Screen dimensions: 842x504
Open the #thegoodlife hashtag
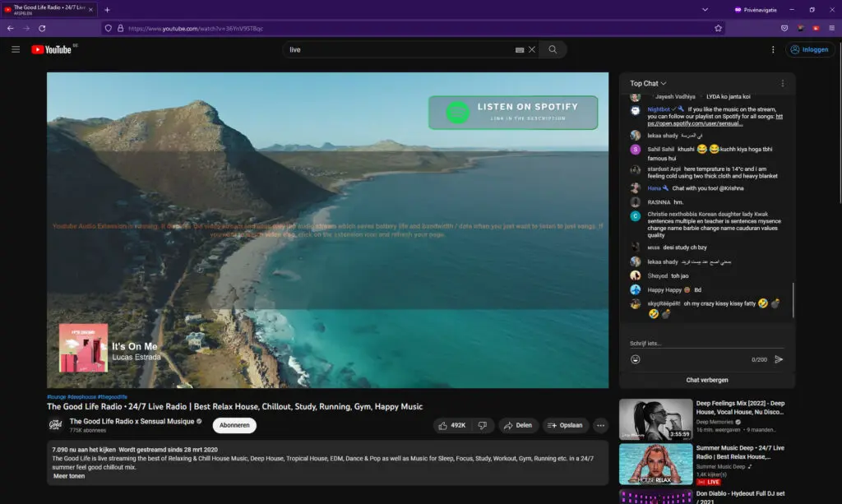pos(112,397)
